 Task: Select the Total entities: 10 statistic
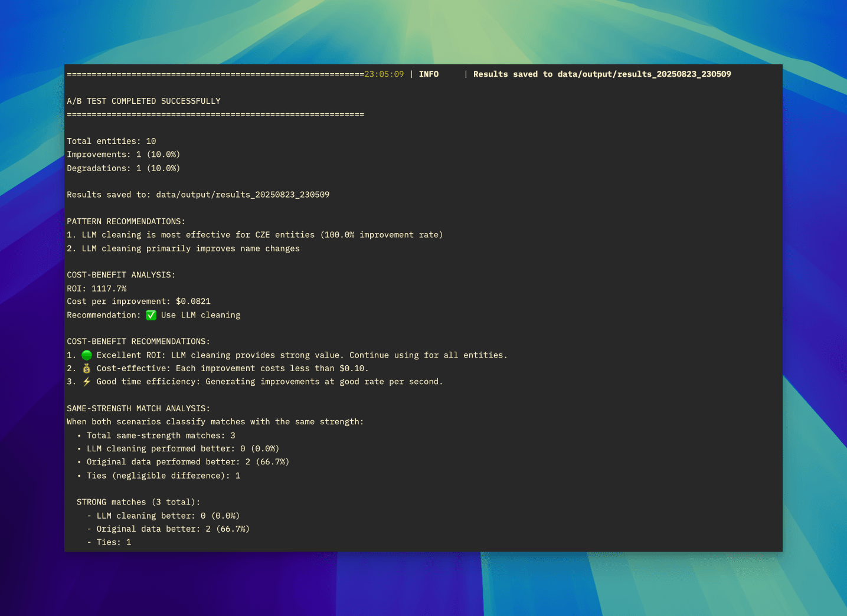(111, 141)
